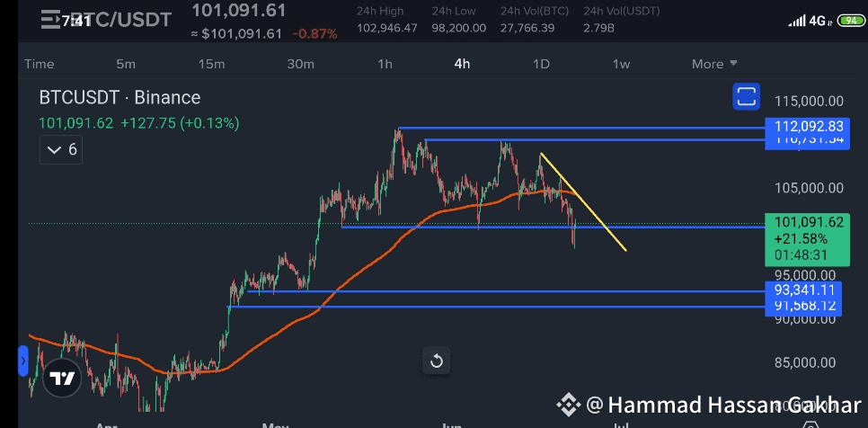Switch to the 15m timeframe

point(211,64)
